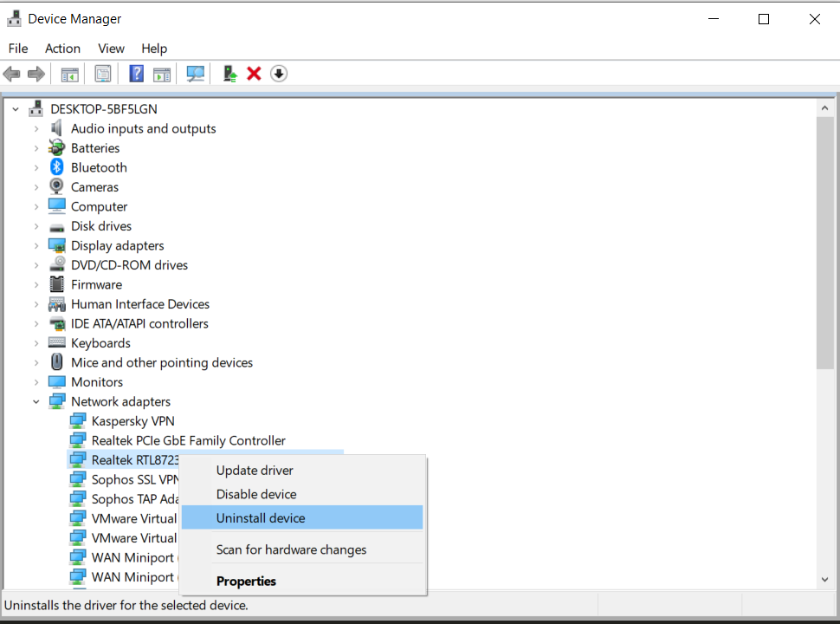Click the Disk drives icon
Screen dimensions: 840x624
click(x=56, y=227)
